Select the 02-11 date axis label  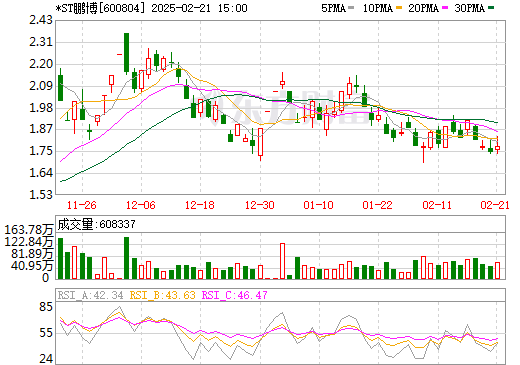pos(437,205)
